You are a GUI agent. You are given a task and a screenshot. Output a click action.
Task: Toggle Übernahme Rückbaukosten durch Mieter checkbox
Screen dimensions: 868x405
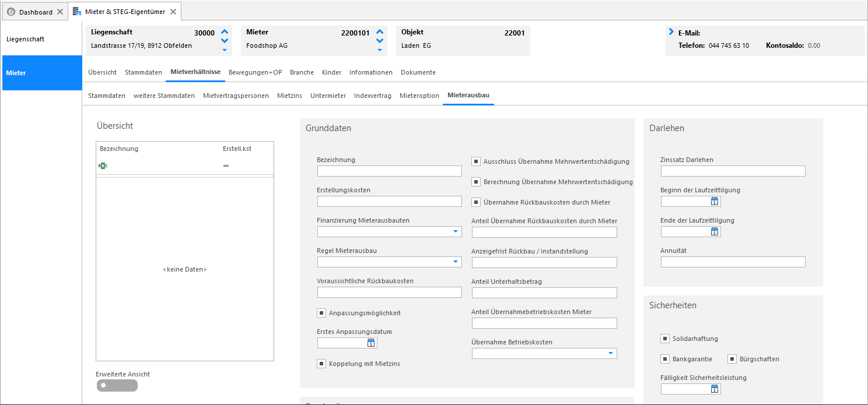pyautogui.click(x=476, y=202)
